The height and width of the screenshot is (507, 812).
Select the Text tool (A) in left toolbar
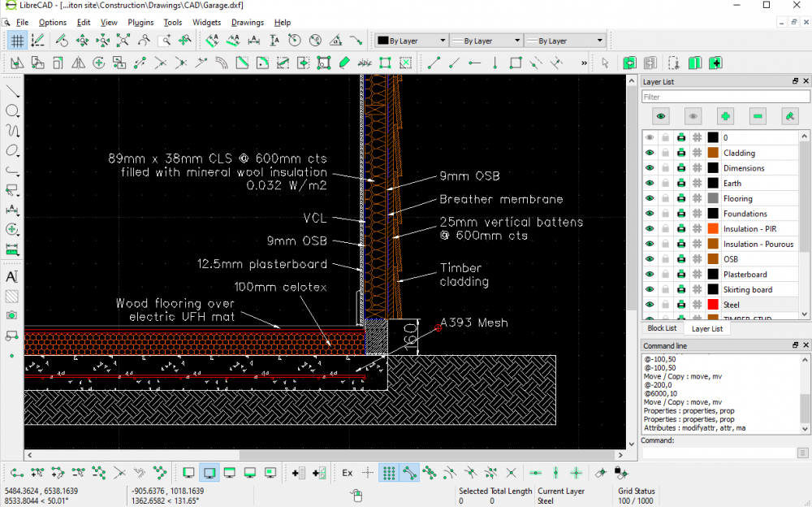click(x=12, y=277)
